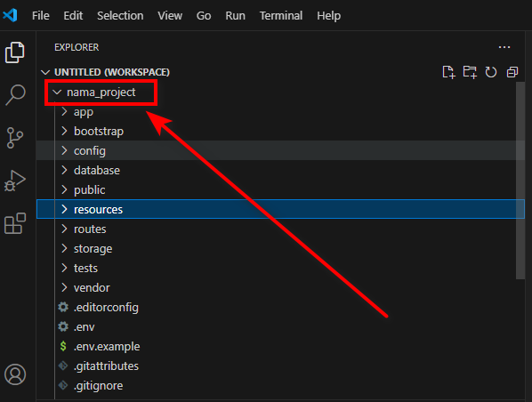Click the explorer vertical scrollbar
The width and height of the screenshot is (532, 402).
point(520,181)
